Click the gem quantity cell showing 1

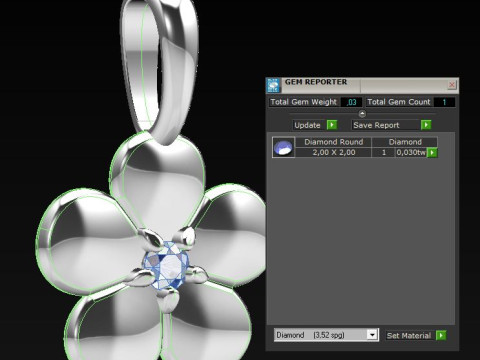[x=384, y=152]
